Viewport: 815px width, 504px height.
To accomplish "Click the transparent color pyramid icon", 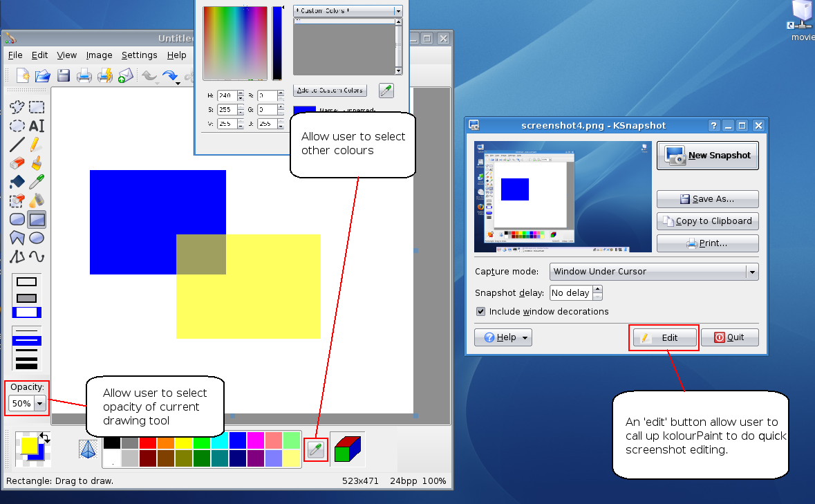I will (x=88, y=449).
